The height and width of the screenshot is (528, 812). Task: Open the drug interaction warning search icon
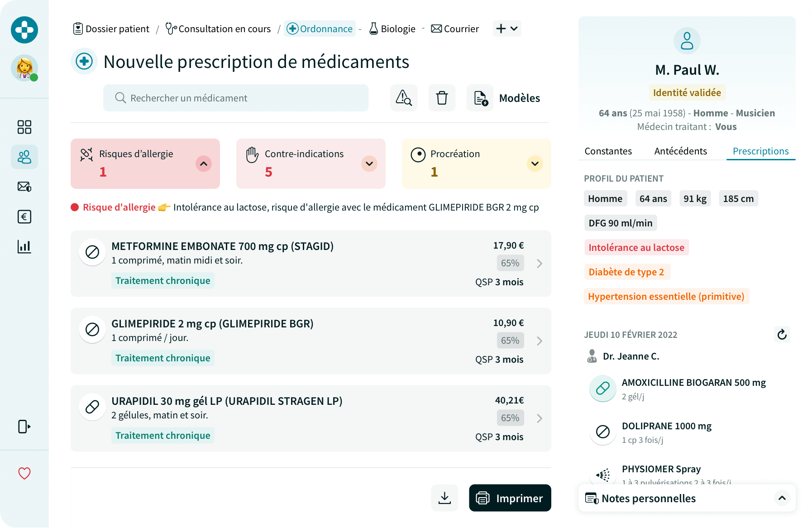click(404, 98)
